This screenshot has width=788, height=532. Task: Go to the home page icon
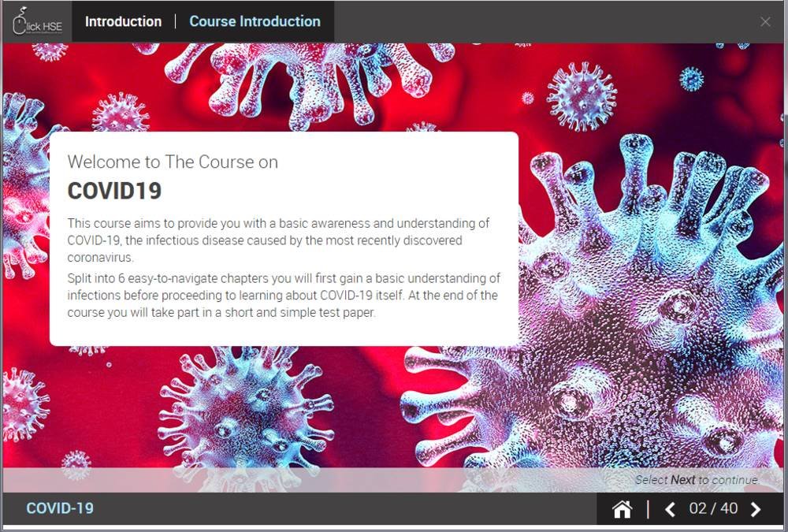tap(623, 509)
